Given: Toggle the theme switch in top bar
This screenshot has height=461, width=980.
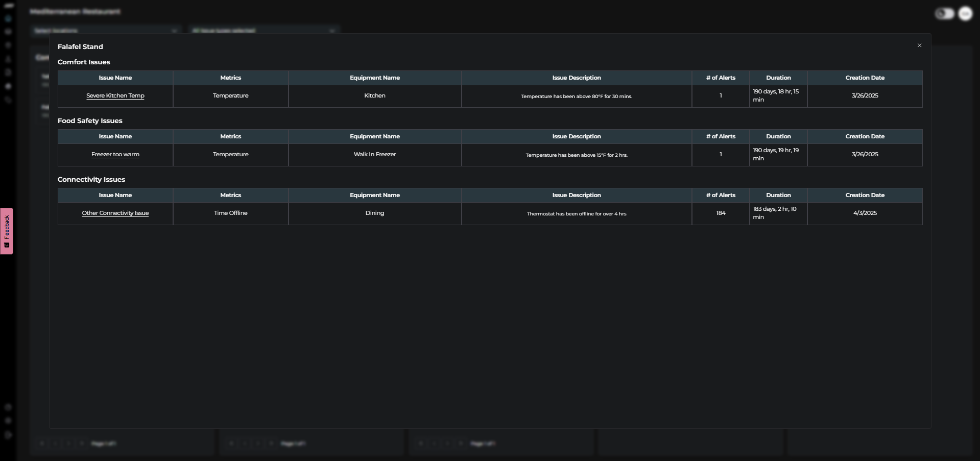Looking at the screenshot, I should pyautogui.click(x=944, y=14).
